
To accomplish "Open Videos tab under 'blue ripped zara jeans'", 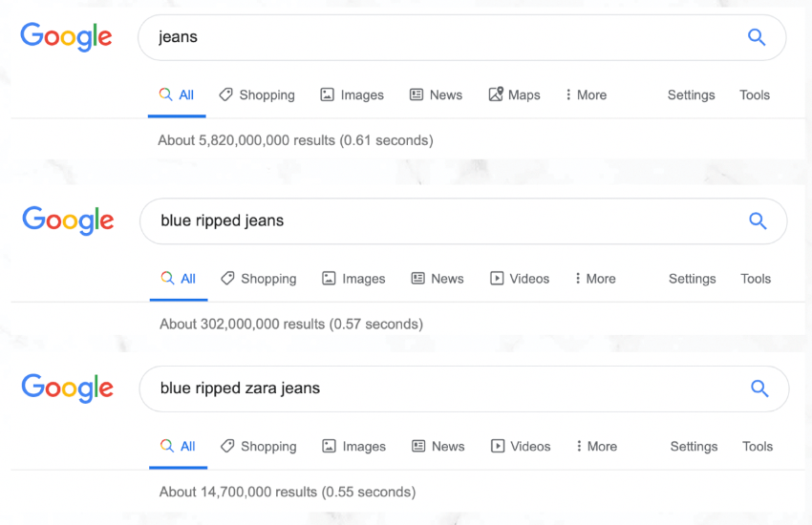I will click(x=521, y=447).
